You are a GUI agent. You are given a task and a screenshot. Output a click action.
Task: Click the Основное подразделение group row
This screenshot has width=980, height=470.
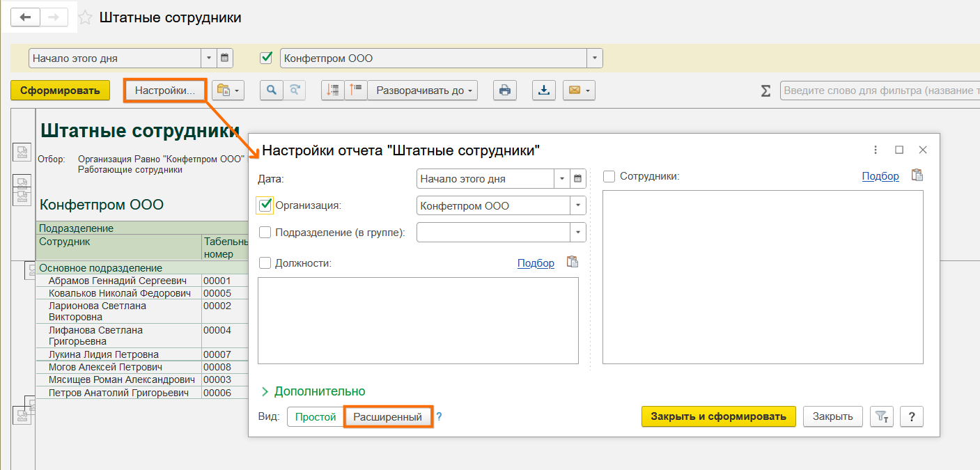pos(142,268)
